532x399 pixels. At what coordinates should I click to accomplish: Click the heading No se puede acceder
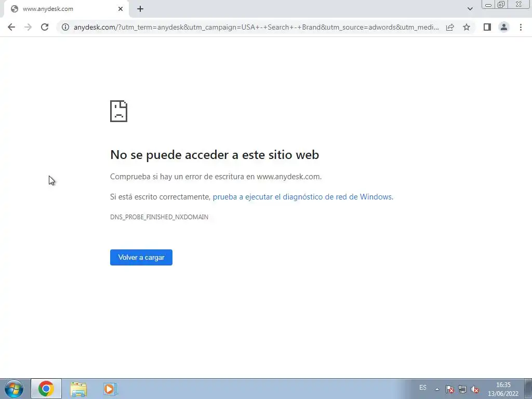click(x=215, y=155)
